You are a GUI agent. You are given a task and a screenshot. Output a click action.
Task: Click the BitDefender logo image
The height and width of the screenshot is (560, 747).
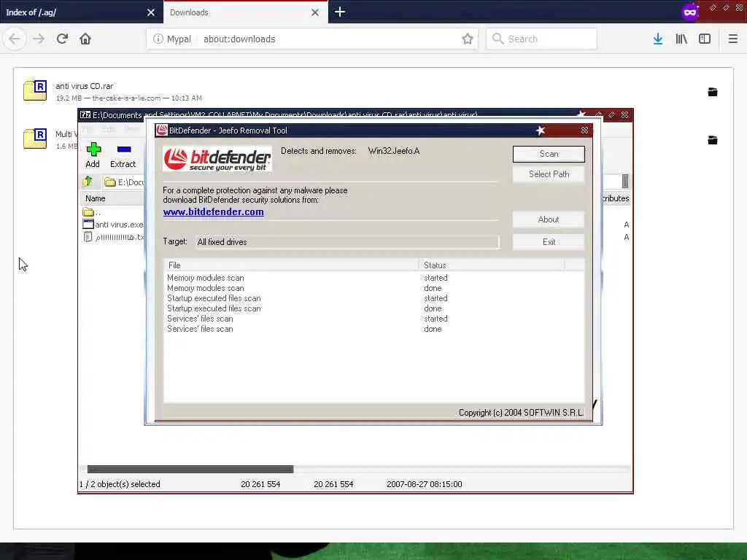point(217,158)
